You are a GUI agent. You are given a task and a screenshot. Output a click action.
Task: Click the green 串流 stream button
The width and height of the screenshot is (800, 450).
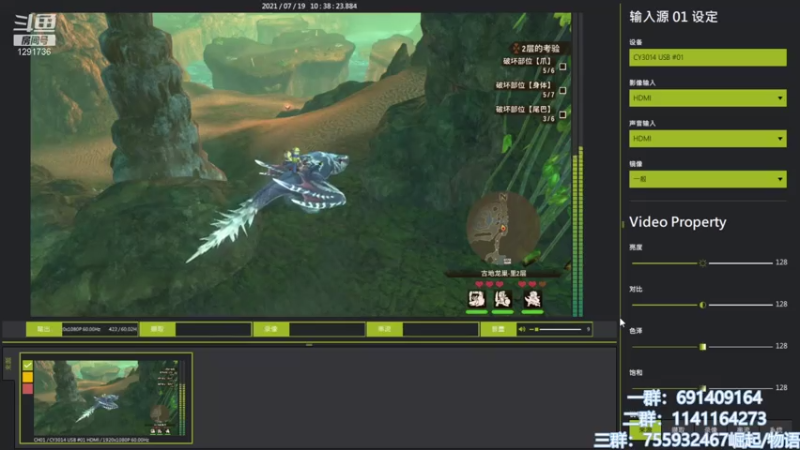[384, 330]
